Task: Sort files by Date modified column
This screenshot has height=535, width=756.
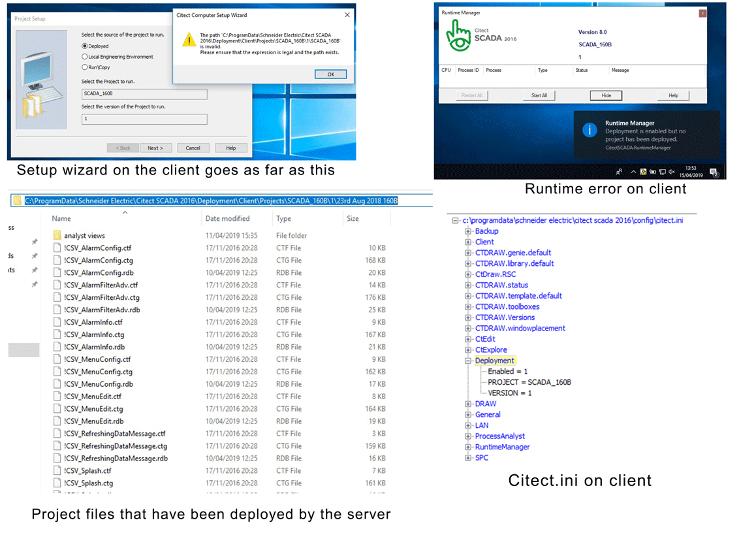Action: (228, 219)
